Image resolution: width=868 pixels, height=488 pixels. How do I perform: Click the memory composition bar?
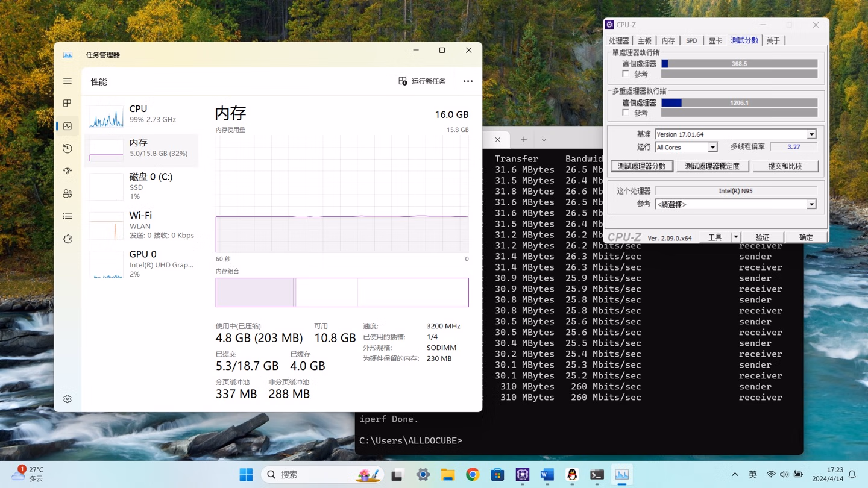pyautogui.click(x=342, y=292)
